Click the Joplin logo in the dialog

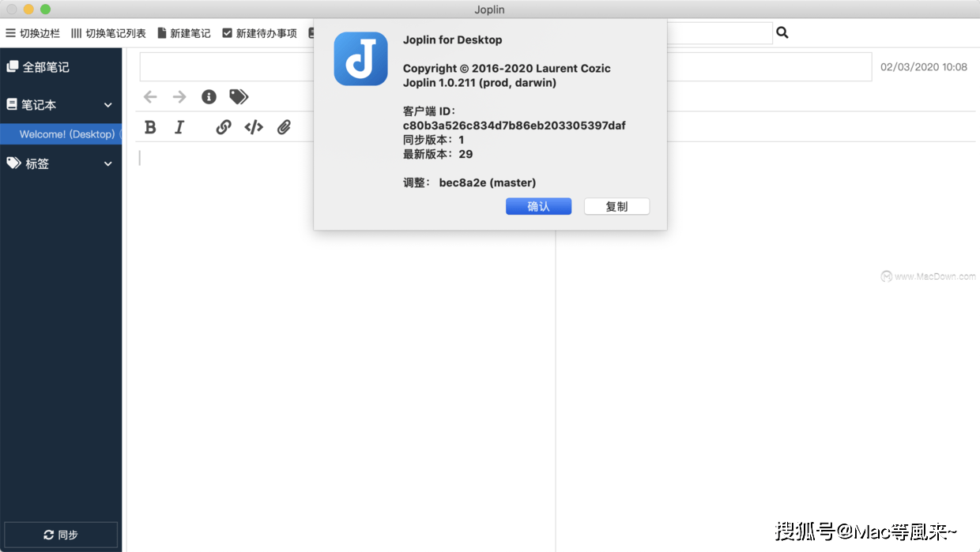[360, 58]
